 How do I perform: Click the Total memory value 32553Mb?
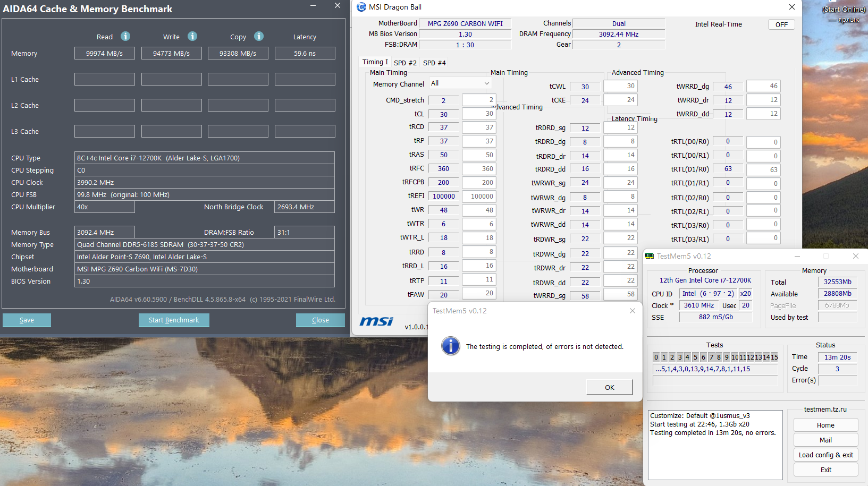click(x=838, y=282)
